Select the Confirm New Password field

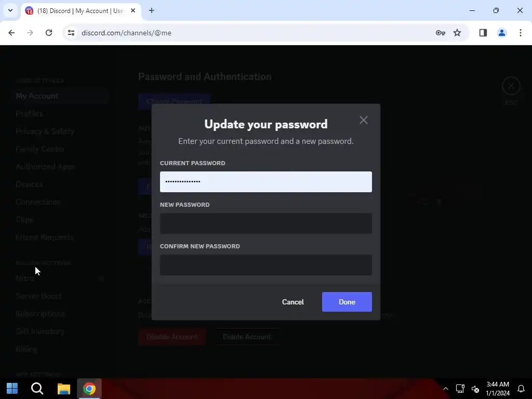click(x=265, y=264)
